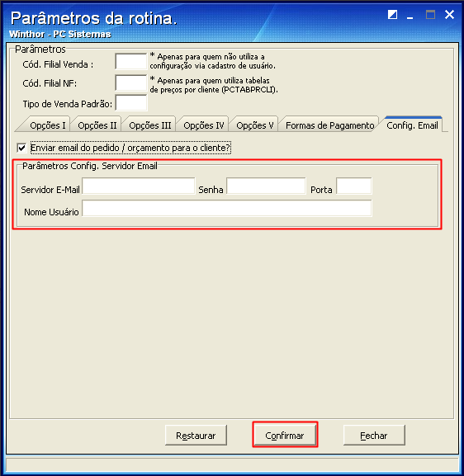Click into the Servidor E-Mail field
Image resolution: width=464 pixels, height=476 pixels.
tap(138, 186)
